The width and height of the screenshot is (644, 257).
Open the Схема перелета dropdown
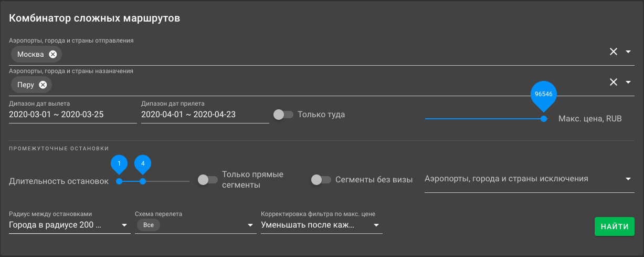coord(195,225)
